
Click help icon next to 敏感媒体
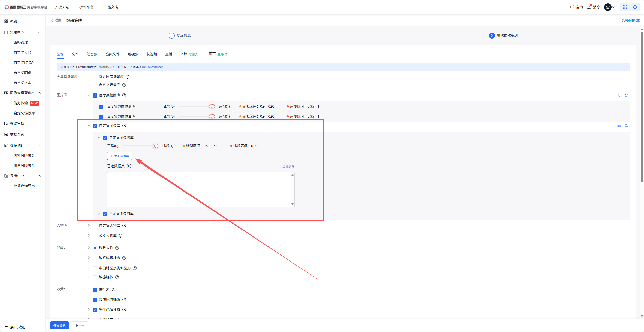(117, 277)
